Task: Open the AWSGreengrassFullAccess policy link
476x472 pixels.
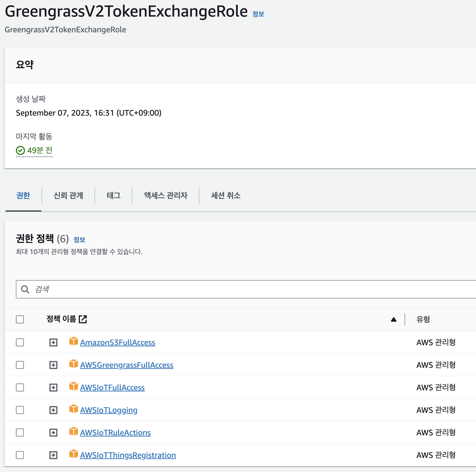Action: [127, 365]
